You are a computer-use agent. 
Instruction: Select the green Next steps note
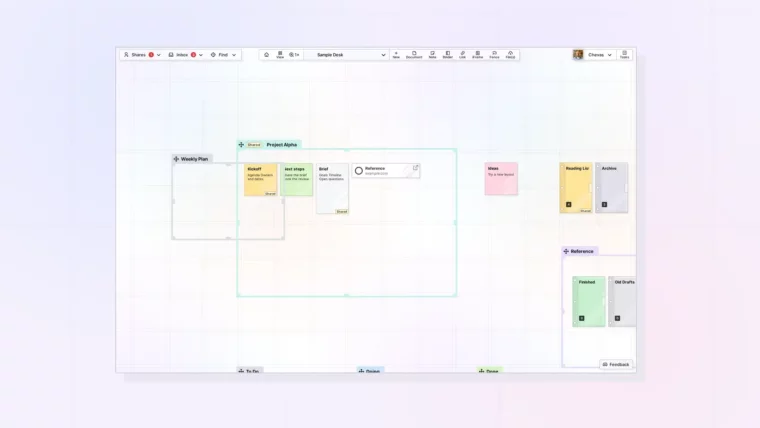(297, 180)
